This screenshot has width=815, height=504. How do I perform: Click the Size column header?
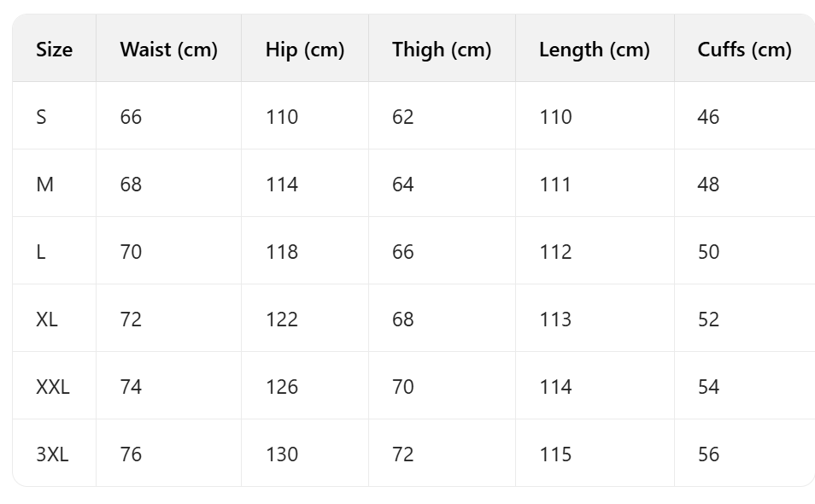[54, 50]
